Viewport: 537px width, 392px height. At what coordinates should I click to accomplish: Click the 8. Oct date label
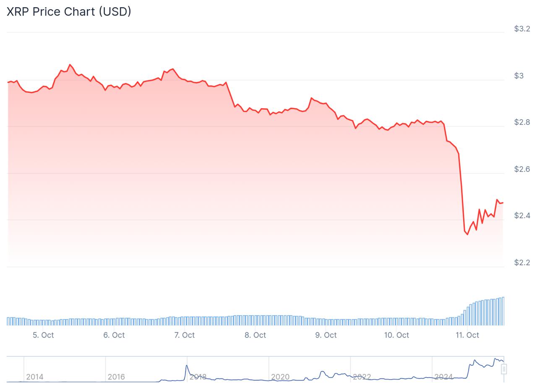[x=255, y=335]
